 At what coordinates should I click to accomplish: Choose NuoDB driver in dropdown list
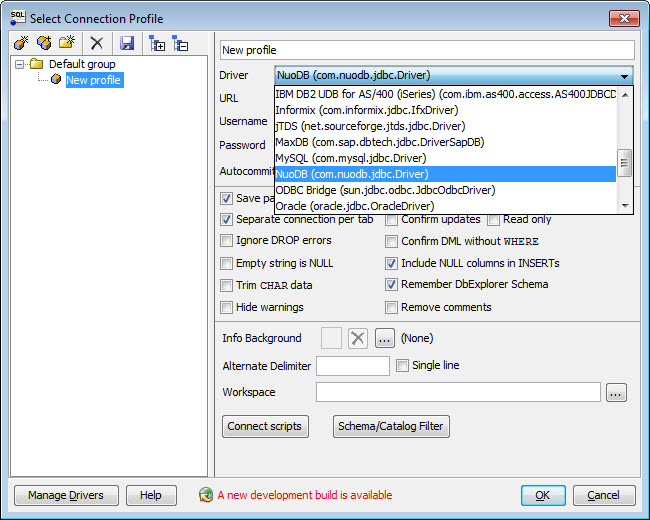coord(446,174)
